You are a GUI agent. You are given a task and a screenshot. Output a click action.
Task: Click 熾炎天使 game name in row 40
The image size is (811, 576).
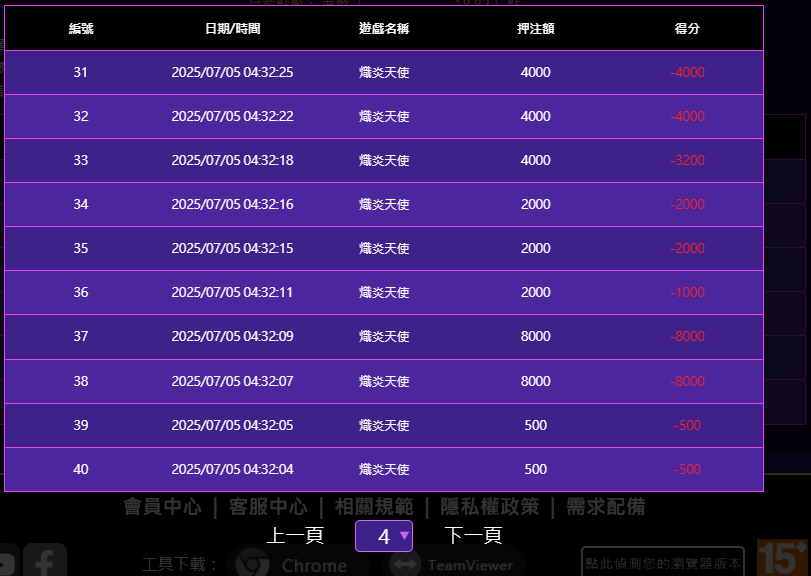click(384, 469)
